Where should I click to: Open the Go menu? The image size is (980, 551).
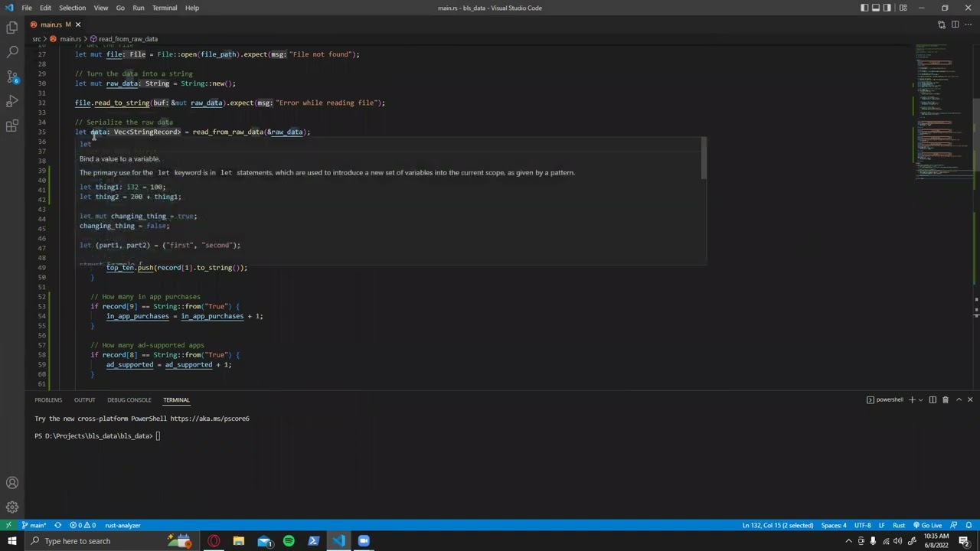120,8
